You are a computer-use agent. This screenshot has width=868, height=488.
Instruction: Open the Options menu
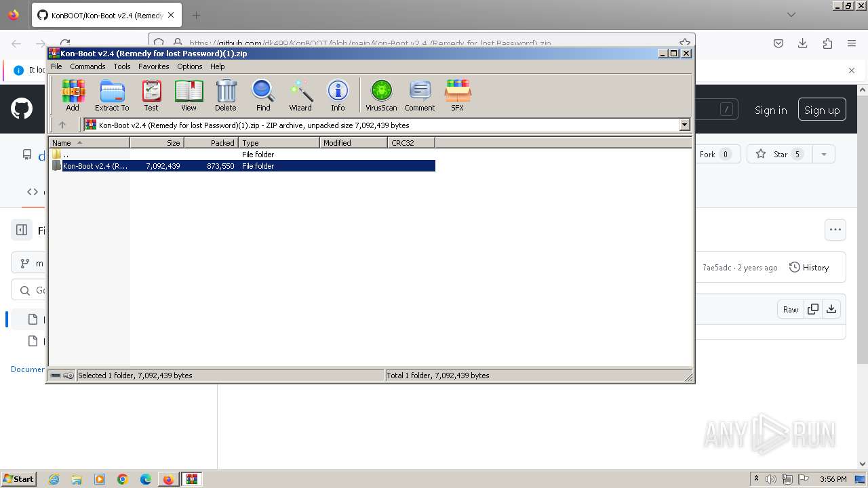(x=190, y=66)
